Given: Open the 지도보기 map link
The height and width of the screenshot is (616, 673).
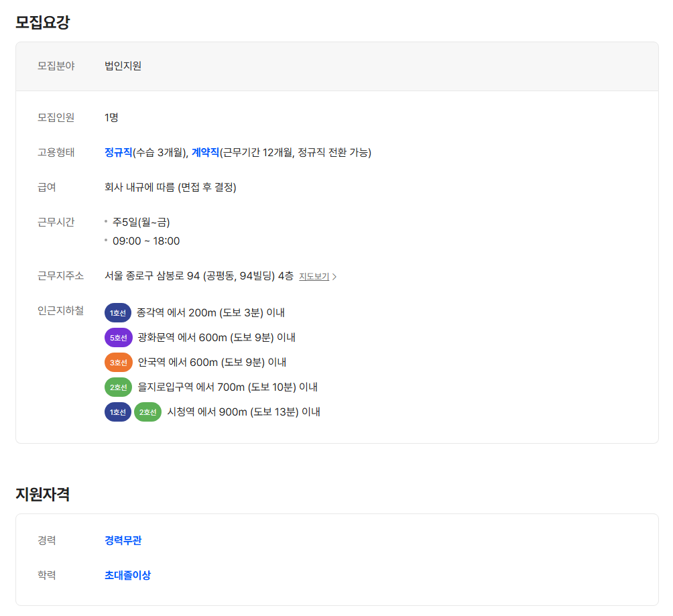Looking at the screenshot, I should click(x=314, y=276).
